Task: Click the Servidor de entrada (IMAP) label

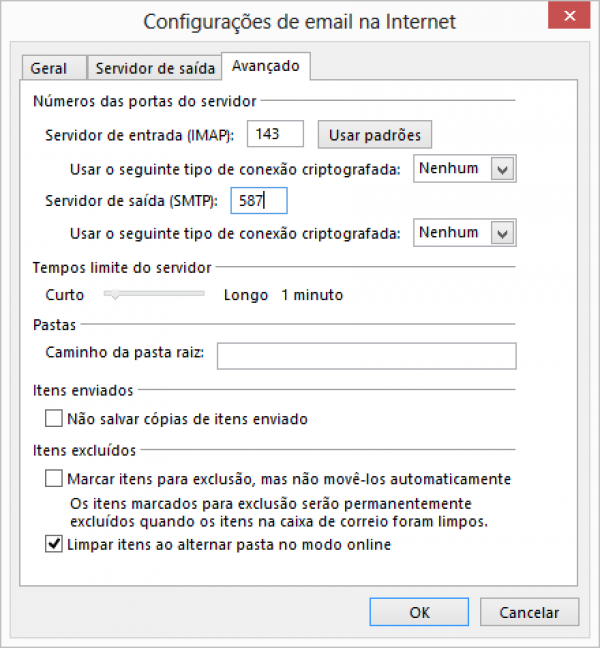Action: (x=139, y=134)
